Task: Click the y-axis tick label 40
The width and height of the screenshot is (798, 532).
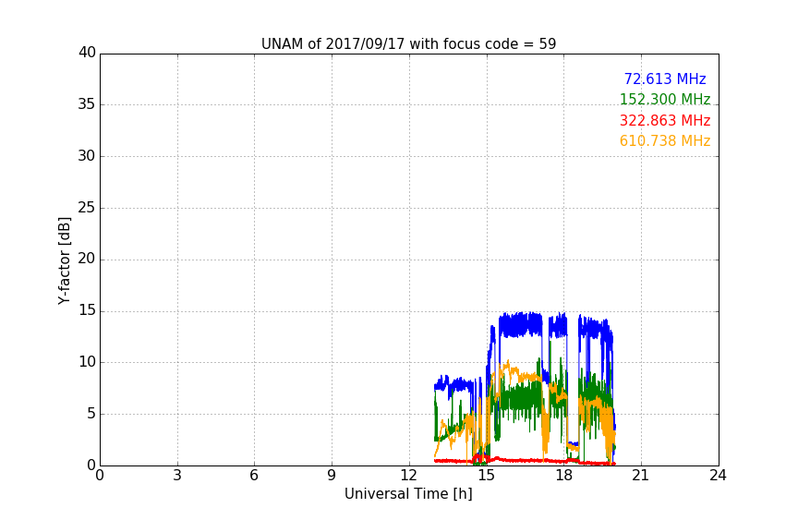Action: pyautogui.click(x=87, y=53)
